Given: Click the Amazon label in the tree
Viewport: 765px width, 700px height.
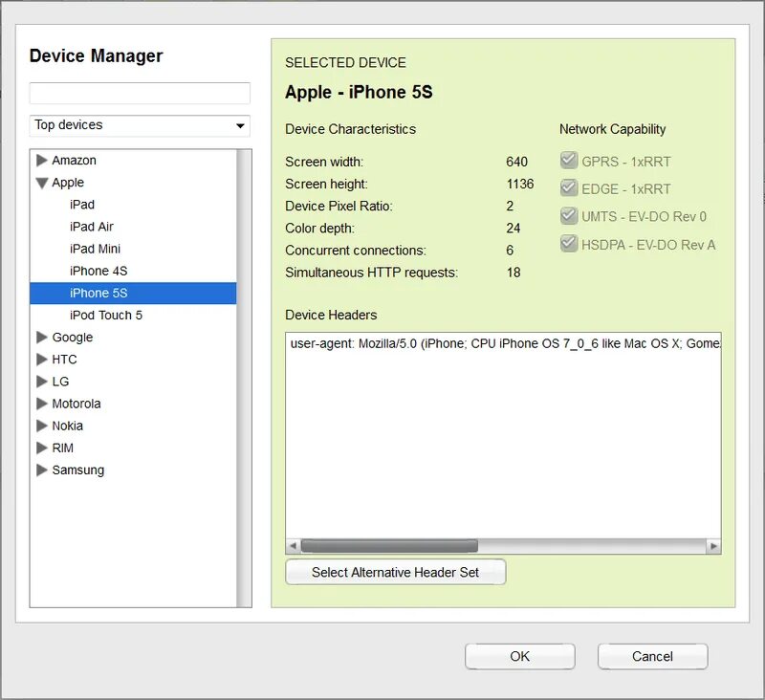Looking at the screenshot, I should [75, 160].
